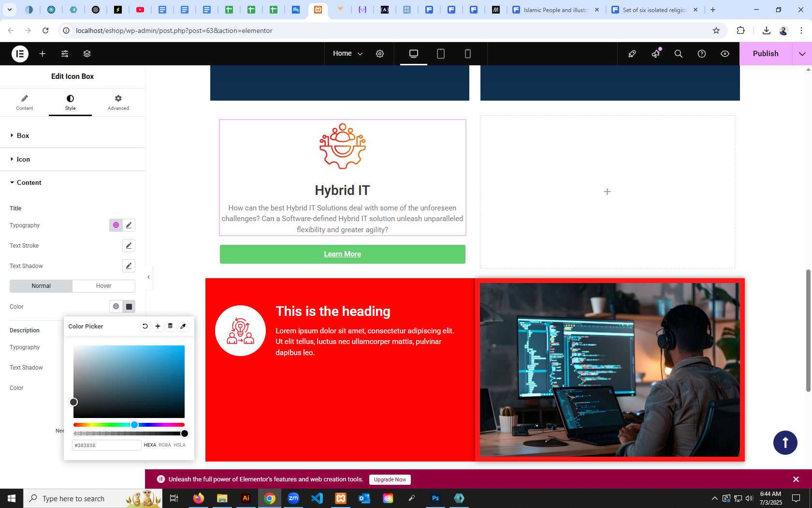Add a new element with plus icon
This screenshot has width=812, height=508.
click(43, 54)
